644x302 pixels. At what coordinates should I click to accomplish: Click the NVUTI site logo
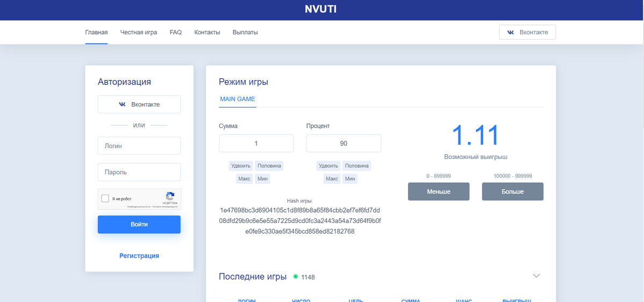point(321,9)
